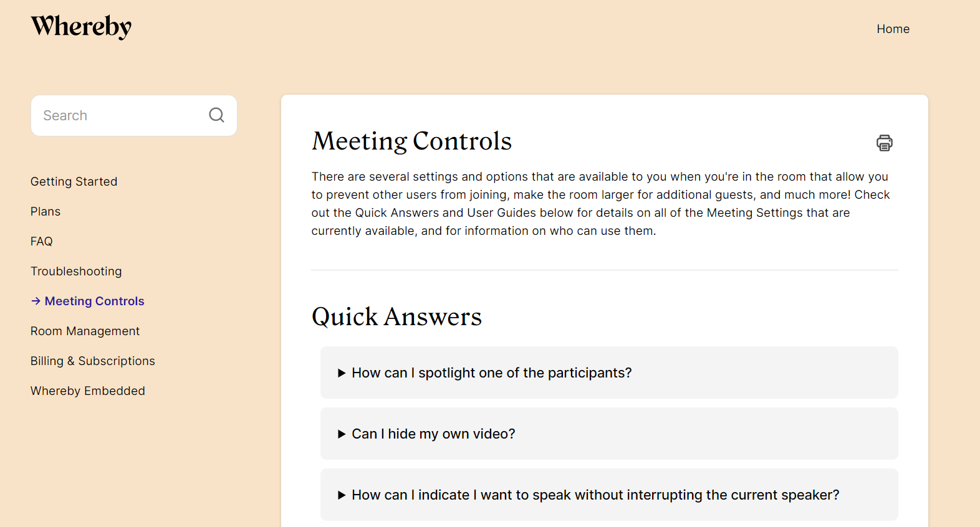Open Billing & Subscriptions page
The height and width of the screenshot is (527, 980).
tap(92, 361)
